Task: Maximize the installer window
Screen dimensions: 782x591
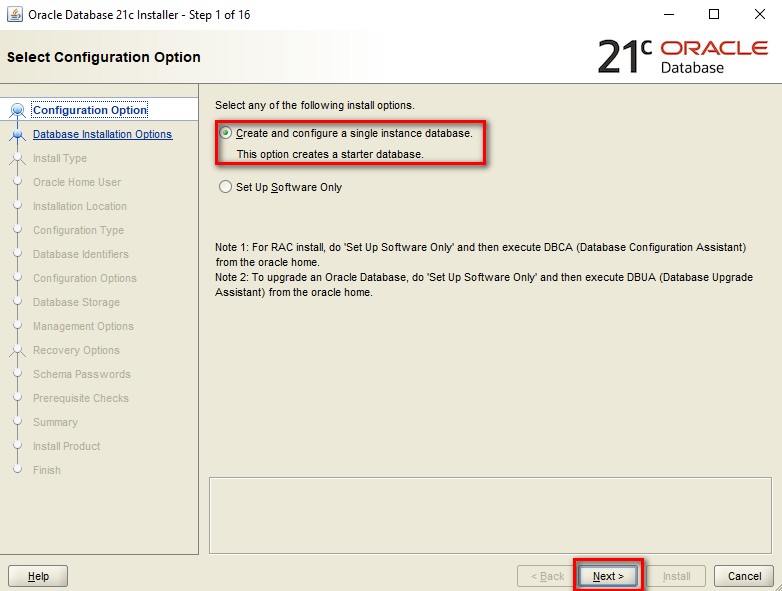Action: pyautogui.click(x=714, y=14)
